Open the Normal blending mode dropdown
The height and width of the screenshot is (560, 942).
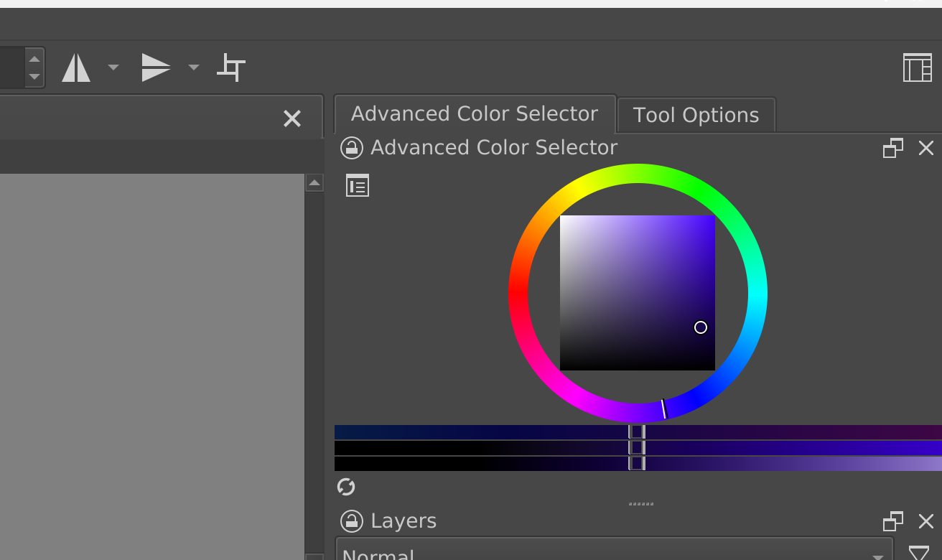pos(614,553)
